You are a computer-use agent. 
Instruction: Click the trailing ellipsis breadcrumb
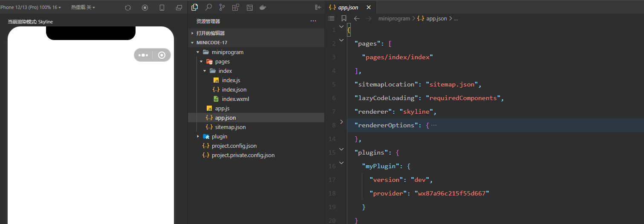click(456, 18)
